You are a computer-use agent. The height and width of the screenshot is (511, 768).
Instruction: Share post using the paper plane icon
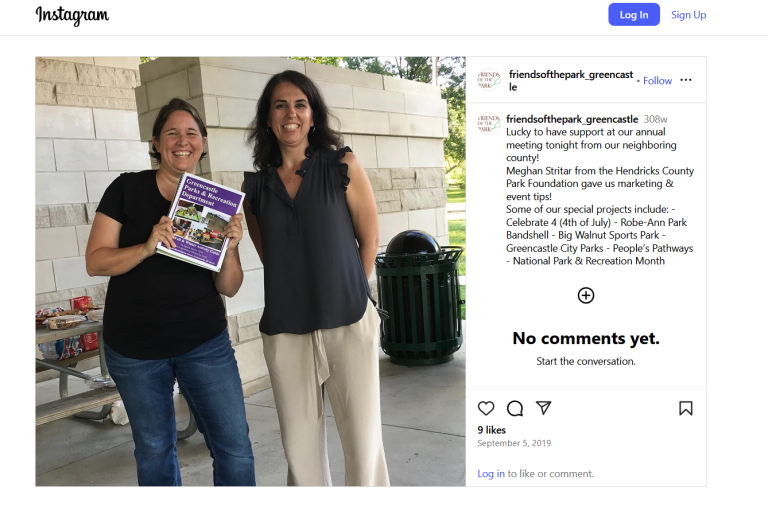(543, 408)
